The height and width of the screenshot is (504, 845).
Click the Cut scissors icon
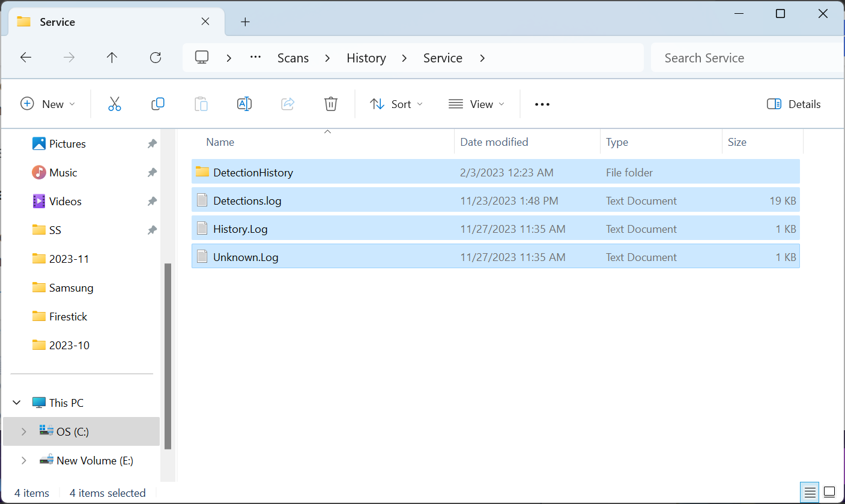114,104
